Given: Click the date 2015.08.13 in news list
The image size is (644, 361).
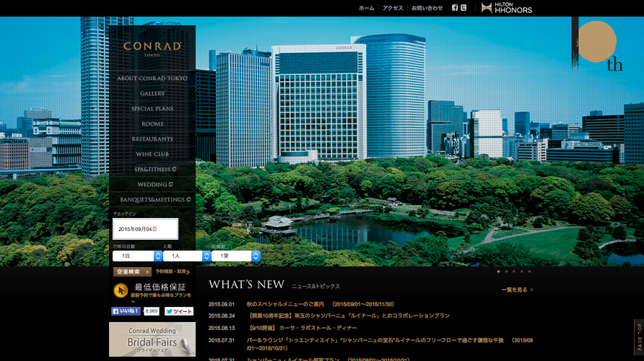Looking at the screenshot, I should point(222,328).
